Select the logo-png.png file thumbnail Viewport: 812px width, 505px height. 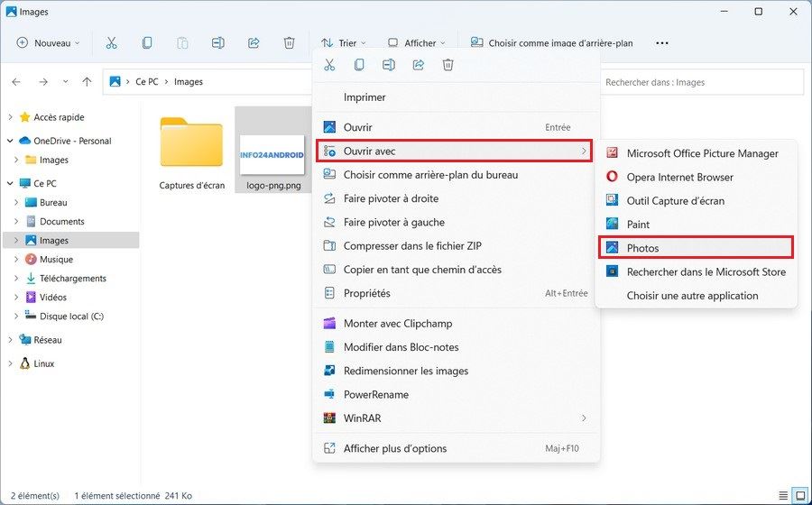click(x=272, y=155)
